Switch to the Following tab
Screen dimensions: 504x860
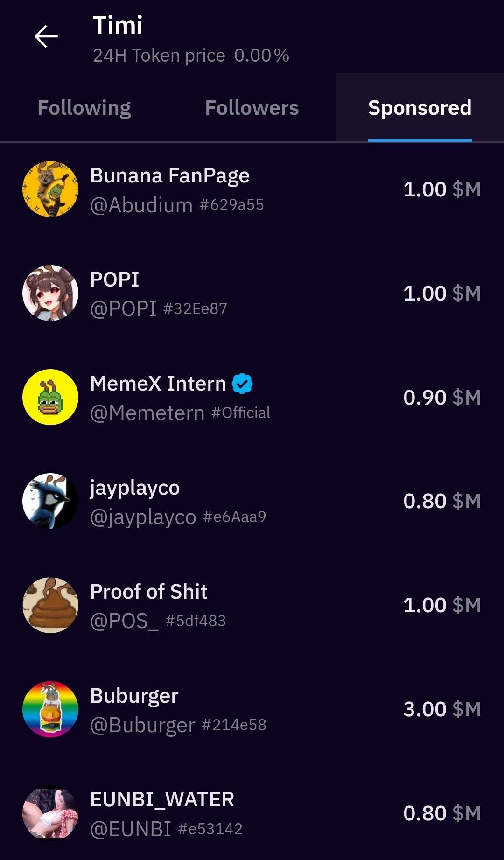pos(84,108)
